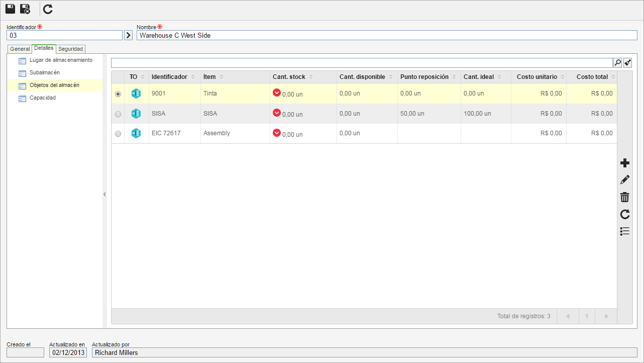
Task: Select the radio button for row 9001
Action: tap(118, 94)
